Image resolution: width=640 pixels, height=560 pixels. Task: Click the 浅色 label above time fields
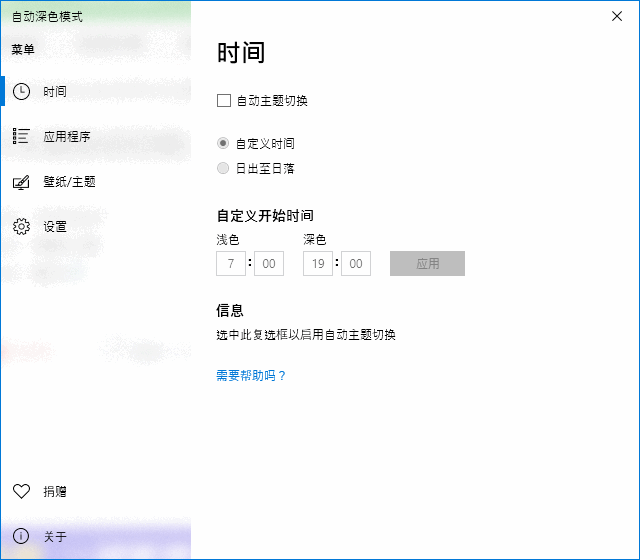(x=228, y=240)
